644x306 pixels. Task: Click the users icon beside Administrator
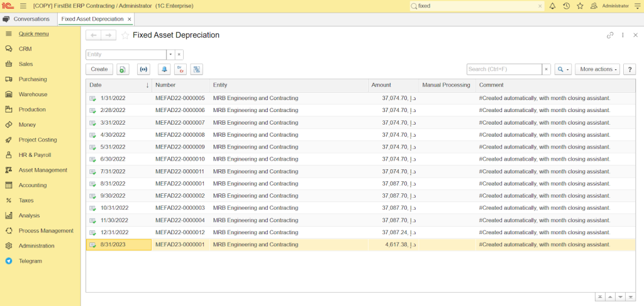coord(594,6)
